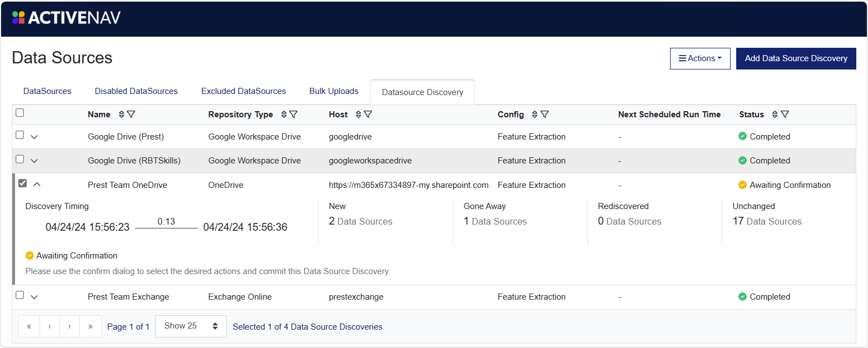Screen dimensions: 868x348
Task: Filter the Host column
Action: click(x=368, y=115)
